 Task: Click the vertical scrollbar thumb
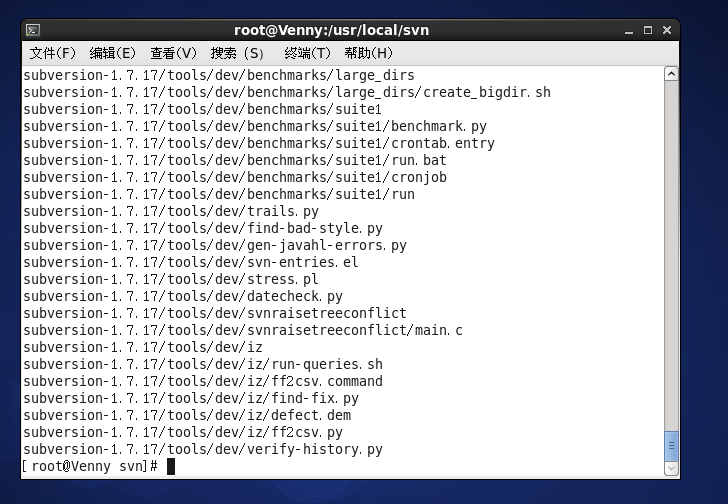(671, 446)
